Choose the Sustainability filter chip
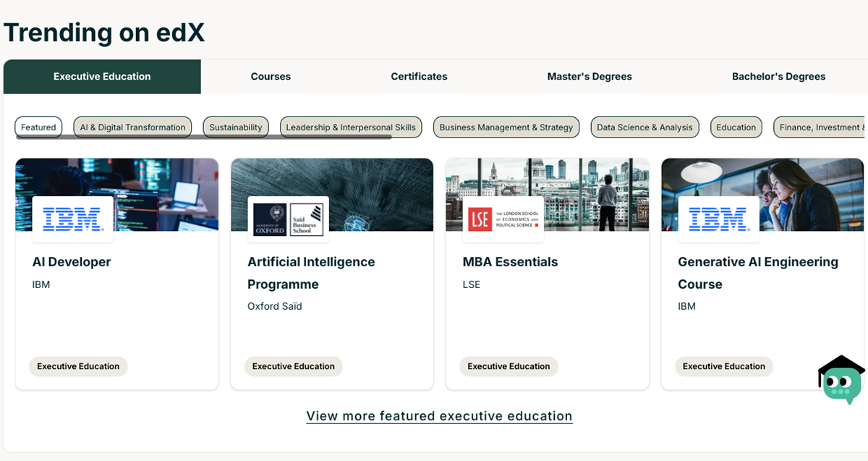This screenshot has height=461, width=868. 236,127
